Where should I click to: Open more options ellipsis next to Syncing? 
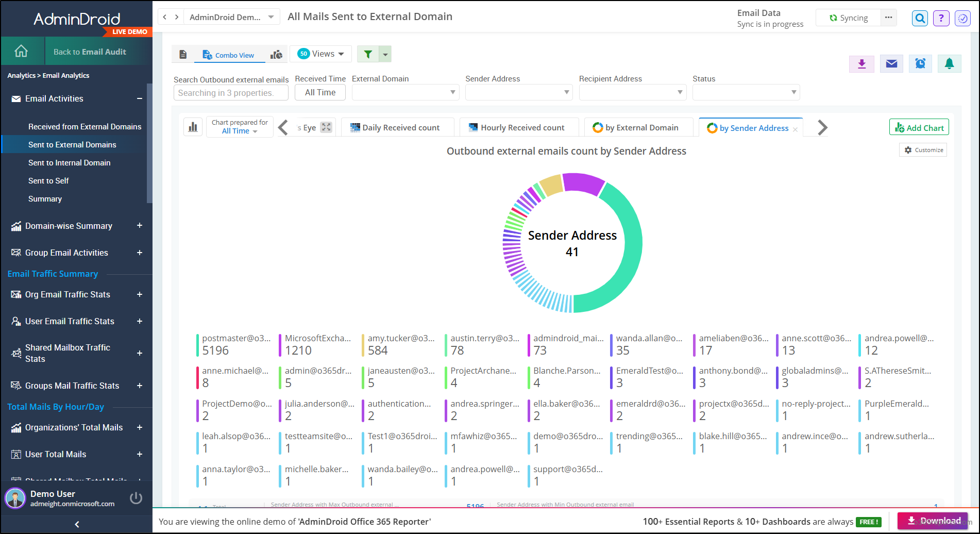(x=888, y=18)
